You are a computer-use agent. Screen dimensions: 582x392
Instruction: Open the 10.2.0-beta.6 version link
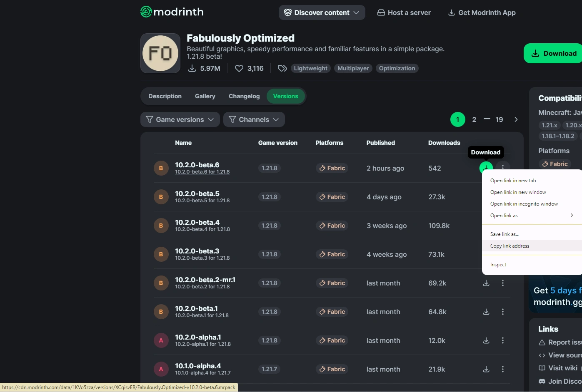pyautogui.click(x=197, y=165)
